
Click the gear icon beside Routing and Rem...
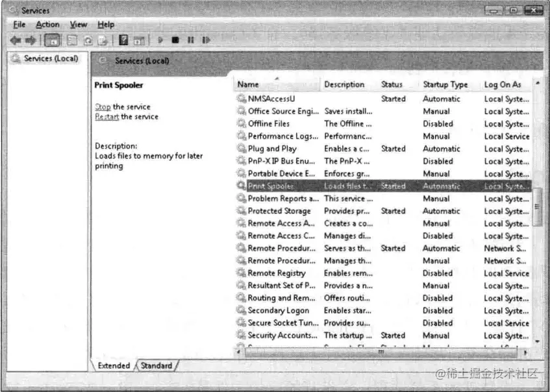coord(242,297)
